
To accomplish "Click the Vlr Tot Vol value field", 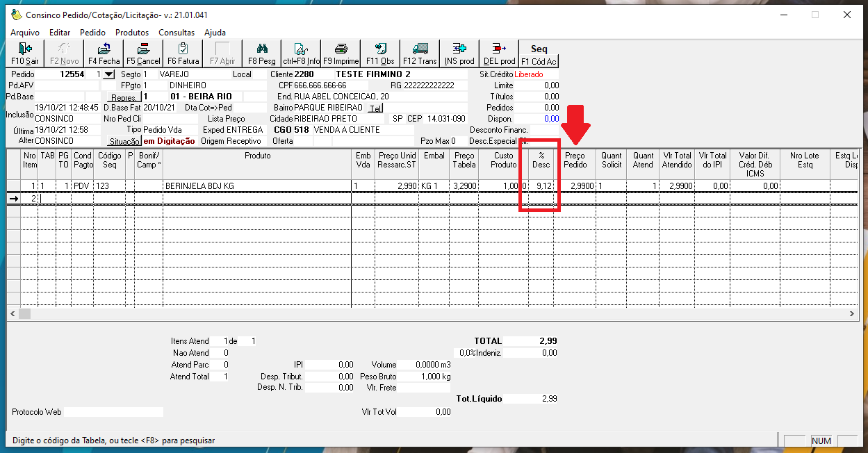I will click(425, 412).
